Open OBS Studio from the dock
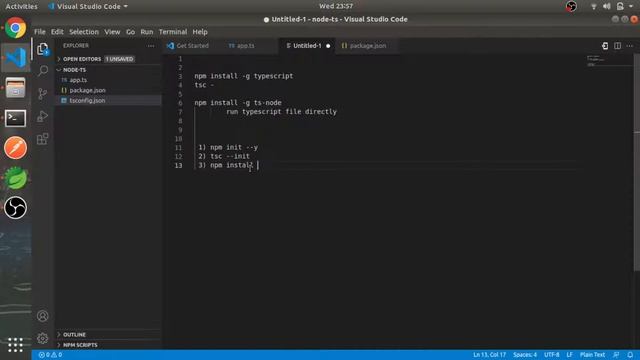This screenshot has height=360, width=640. click(16, 208)
